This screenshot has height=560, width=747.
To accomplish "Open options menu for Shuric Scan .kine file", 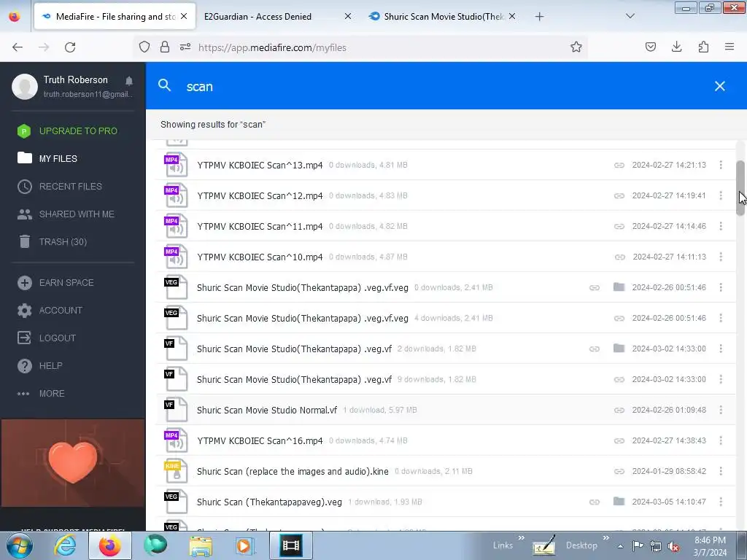I will click(721, 471).
